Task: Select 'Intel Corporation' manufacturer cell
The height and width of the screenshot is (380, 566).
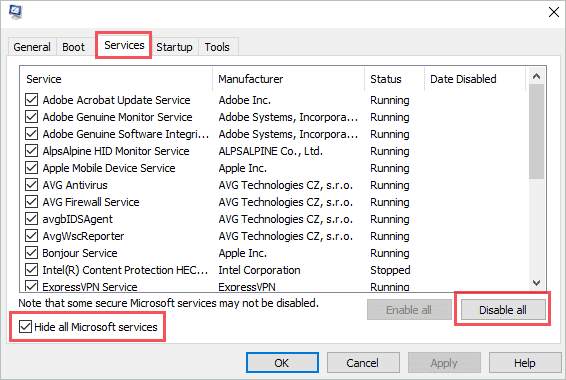Action: [259, 270]
